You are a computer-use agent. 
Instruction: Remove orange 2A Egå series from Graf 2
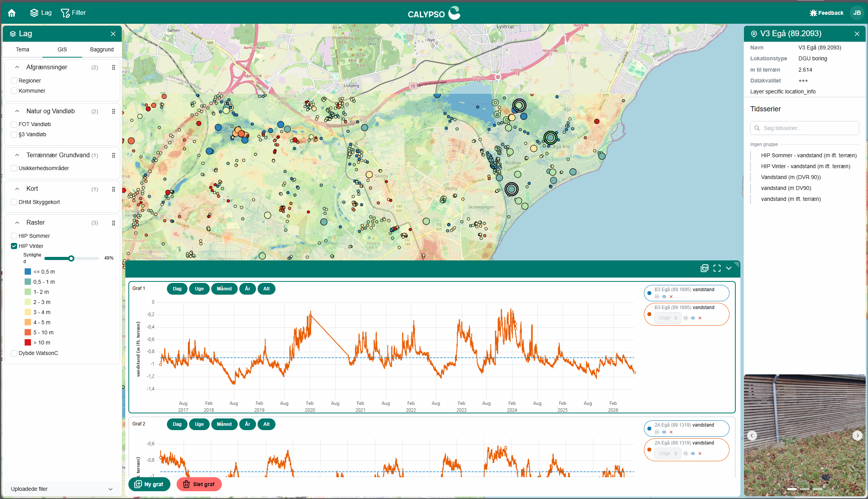(700, 453)
